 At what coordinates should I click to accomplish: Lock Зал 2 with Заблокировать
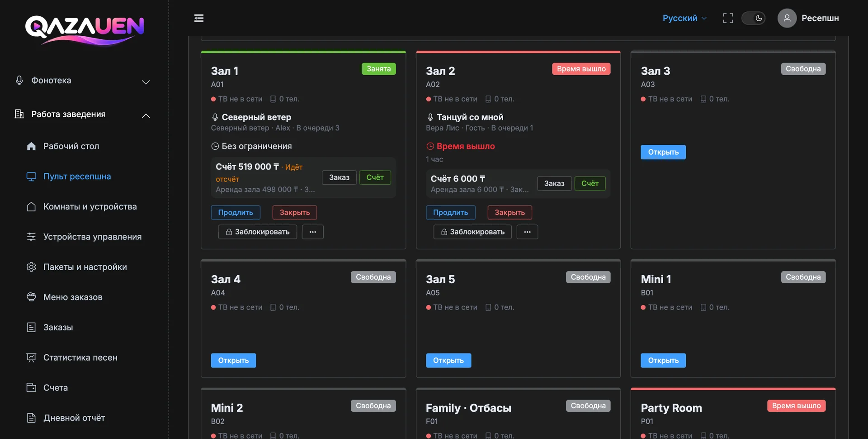point(472,232)
